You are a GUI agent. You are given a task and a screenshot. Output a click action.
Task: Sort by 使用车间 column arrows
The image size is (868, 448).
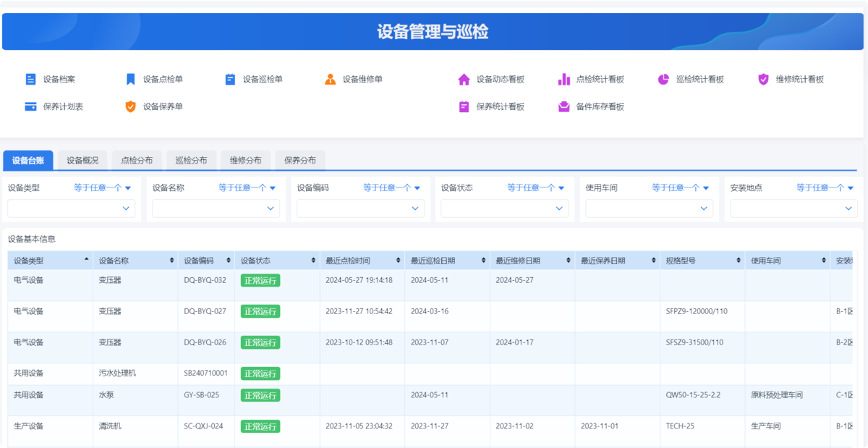pos(823,261)
